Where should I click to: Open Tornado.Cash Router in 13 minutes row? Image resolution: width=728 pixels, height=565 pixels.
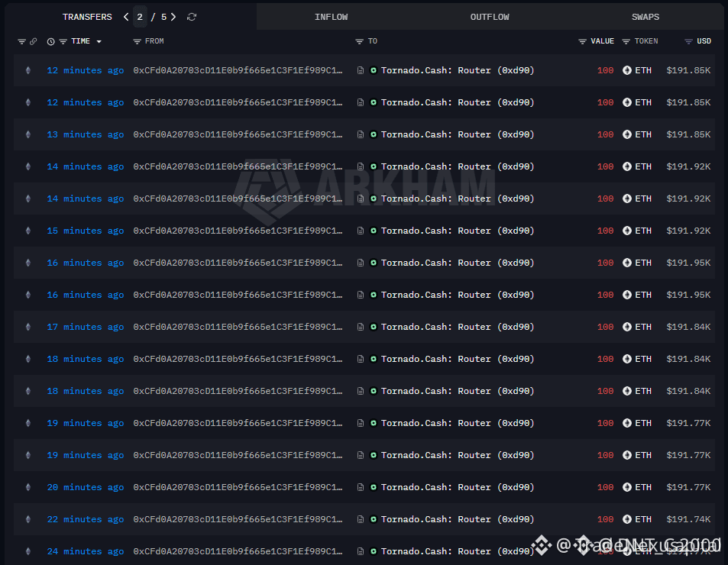[458, 134]
